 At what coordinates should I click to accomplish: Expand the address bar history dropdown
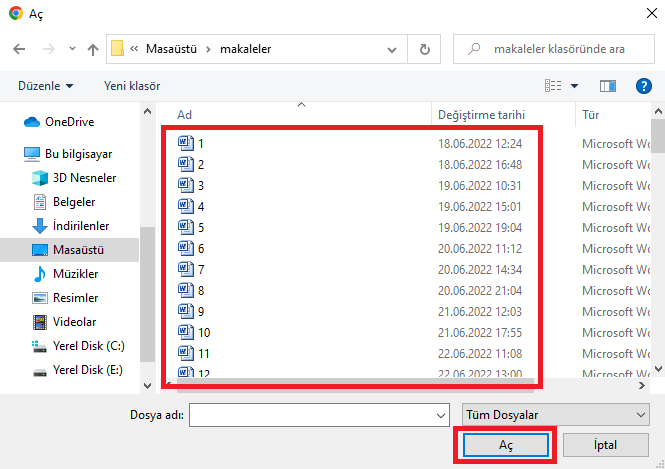point(398,49)
